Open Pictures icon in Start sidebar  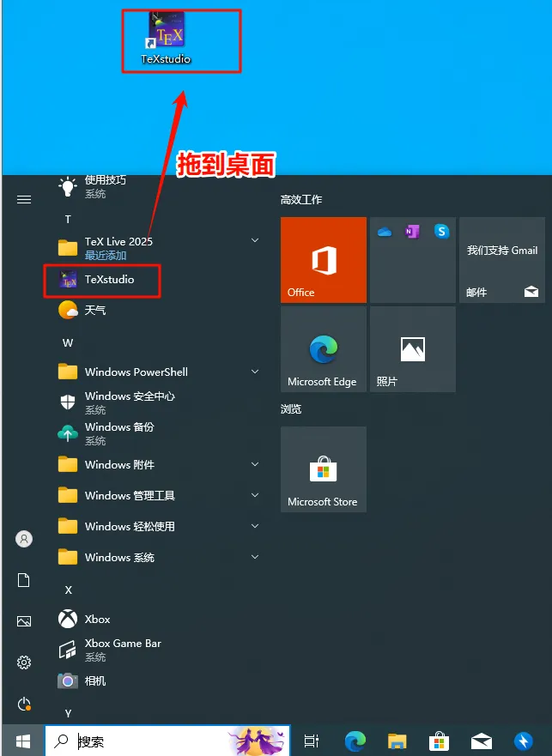24,621
